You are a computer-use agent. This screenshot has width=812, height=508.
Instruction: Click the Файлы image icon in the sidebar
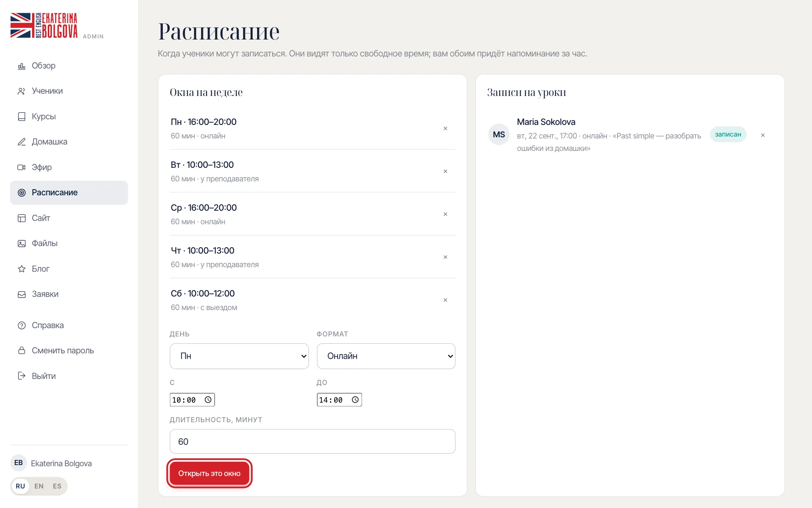tap(22, 243)
